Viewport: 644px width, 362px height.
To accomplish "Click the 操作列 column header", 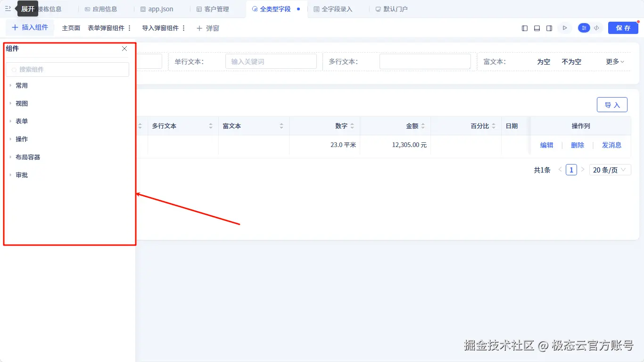I will [x=581, y=126].
